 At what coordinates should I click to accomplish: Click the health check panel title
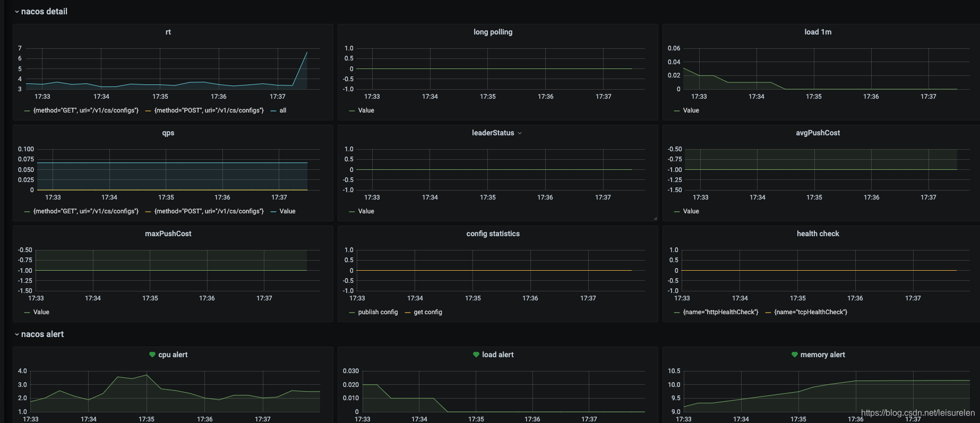point(818,234)
